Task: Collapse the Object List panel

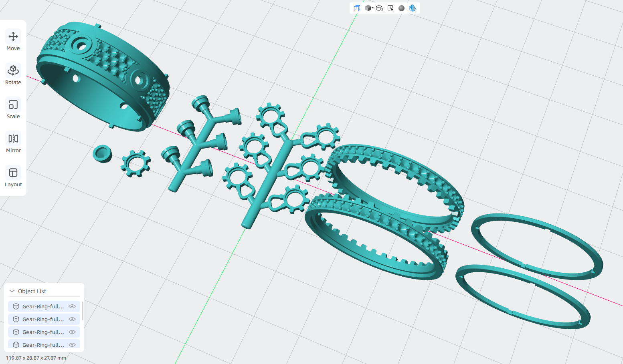Action: pos(12,291)
